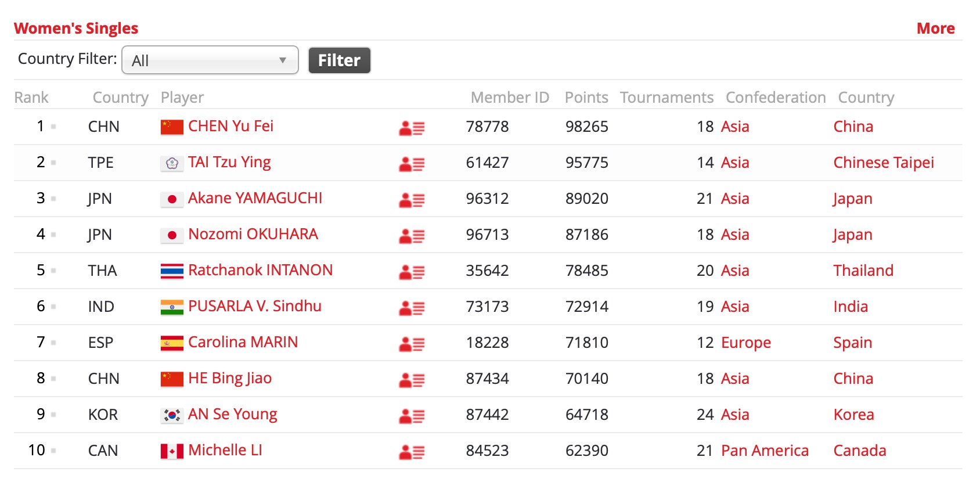Click the Tournaments column header

666,98
